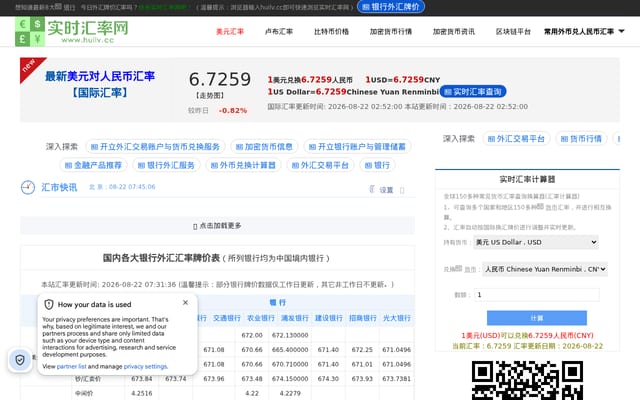Open the 银行 chip
Image resolution: width=640 pixels, height=400 pixels.
pyautogui.click(x=377, y=165)
